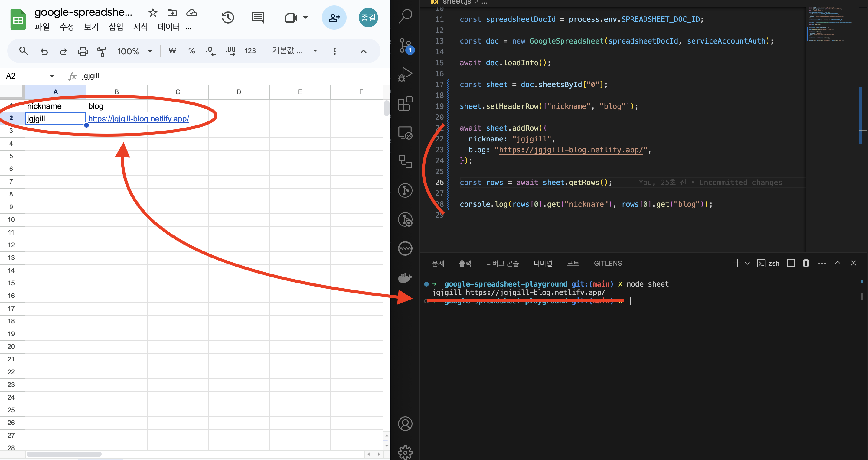868x460 pixels.
Task: Click the share button with person-plus icon
Action: (334, 18)
